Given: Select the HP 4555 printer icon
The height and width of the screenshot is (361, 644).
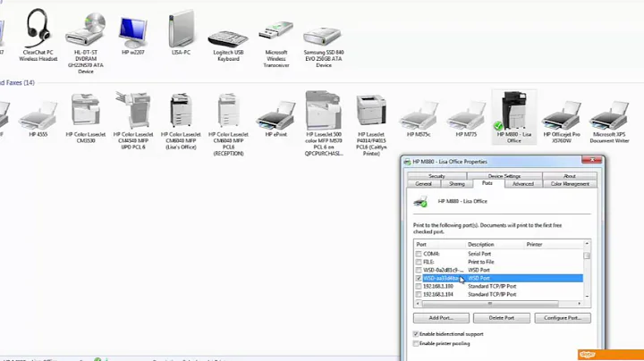Looking at the screenshot, I should [x=38, y=119].
